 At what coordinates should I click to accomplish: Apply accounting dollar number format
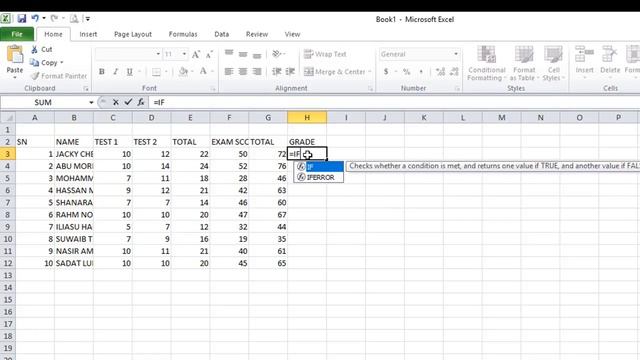[386, 72]
